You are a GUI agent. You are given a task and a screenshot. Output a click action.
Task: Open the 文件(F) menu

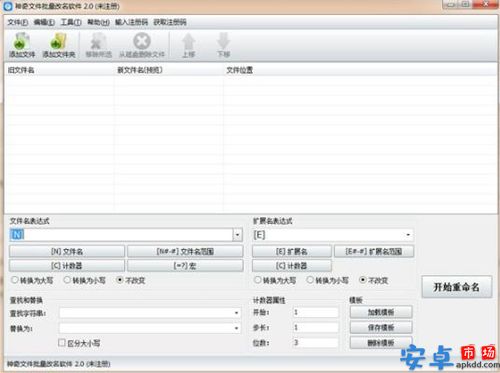point(18,22)
